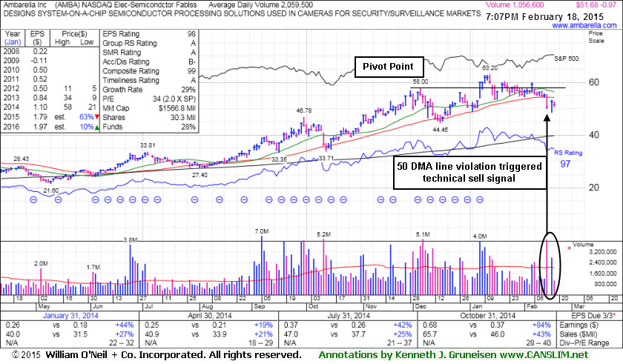Click the '4.0M' volume label
This screenshot has height=364, width=623.
480,236
